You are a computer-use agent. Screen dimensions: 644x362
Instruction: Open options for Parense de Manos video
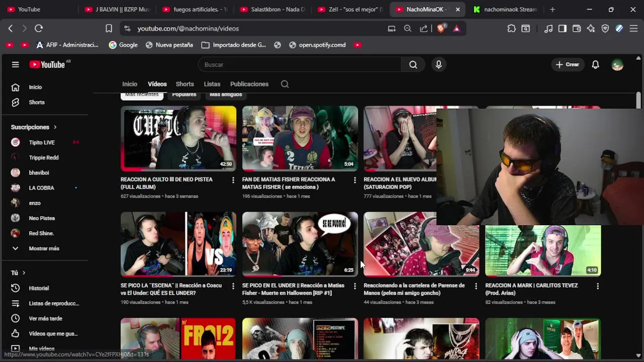[476, 286]
